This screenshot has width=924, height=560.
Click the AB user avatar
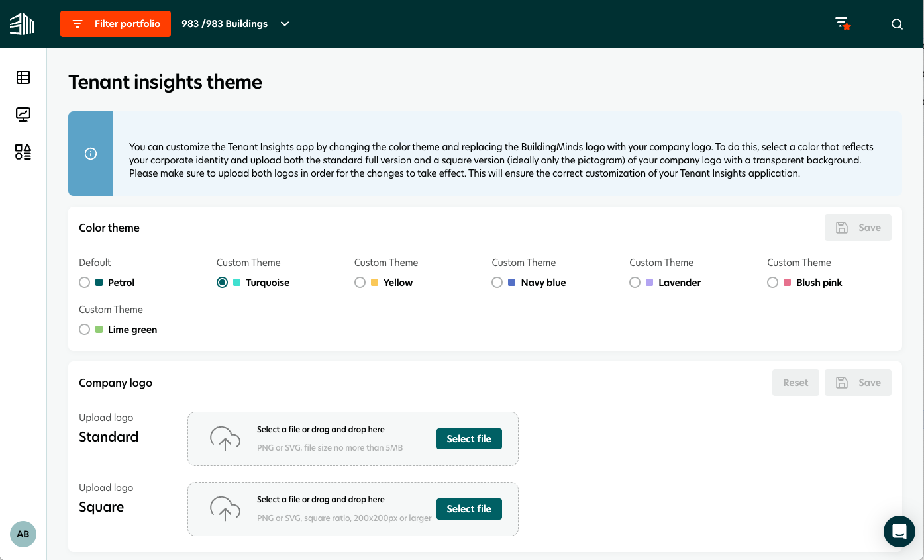[x=23, y=534]
